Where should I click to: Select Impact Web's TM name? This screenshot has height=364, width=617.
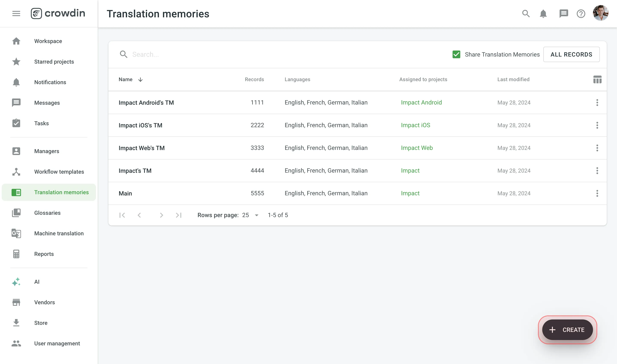142,148
